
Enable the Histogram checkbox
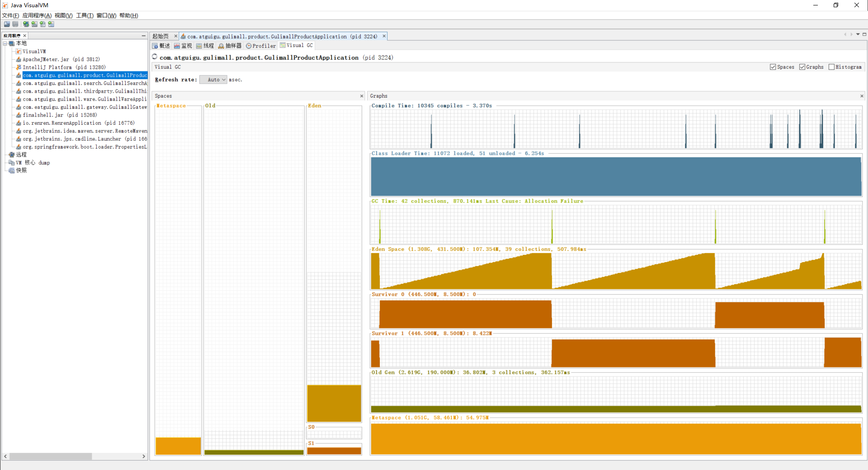pyautogui.click(x=831, y=67)
